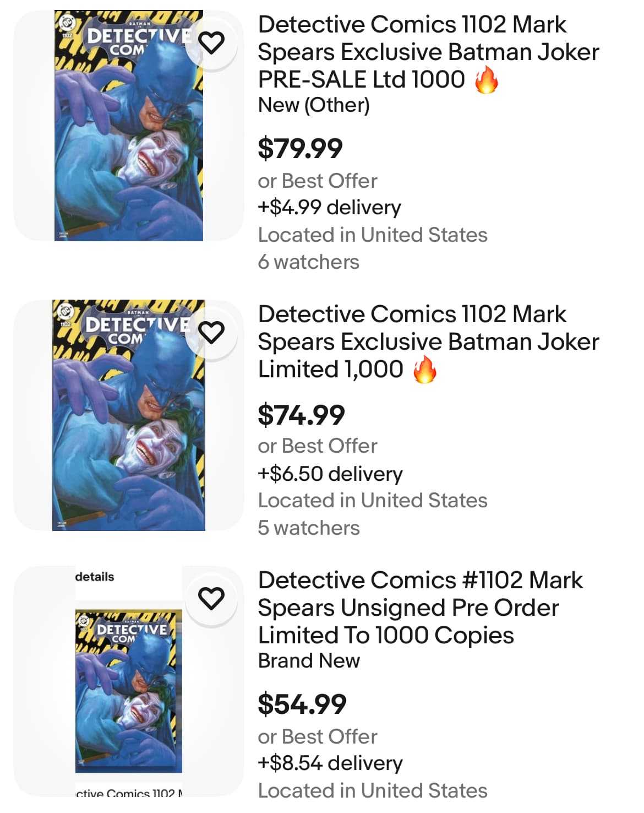Click the $74.99 price
The width and height of the screenshot is (644, 813).
pos(301,415)
